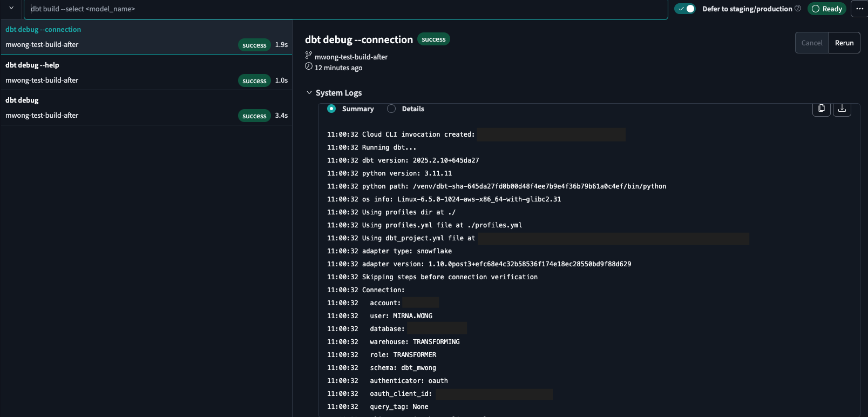Viewport: 868px width, 417px height.
Task: Collapse the System Logs section
Action: 309,93
